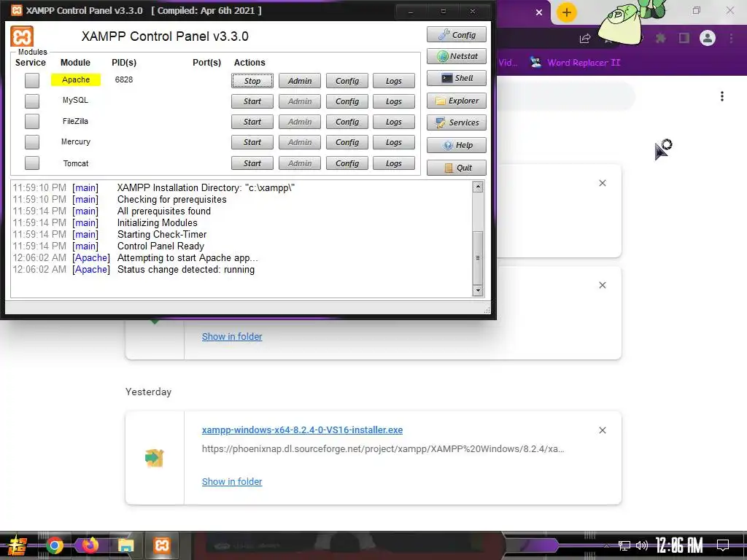This screenshot has width=747, height=560.
Task: Open Mercury Config menu
Action: [x=347, y=142]
